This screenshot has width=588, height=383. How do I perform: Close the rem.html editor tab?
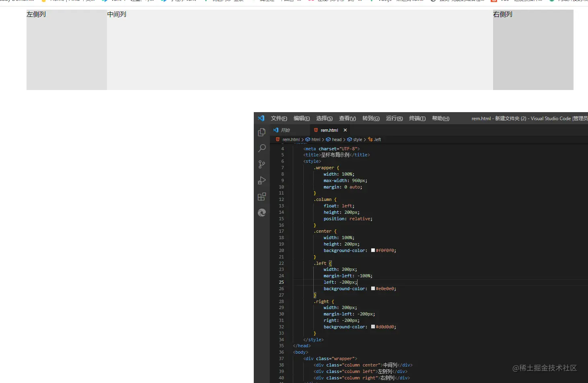click(345, 130)
